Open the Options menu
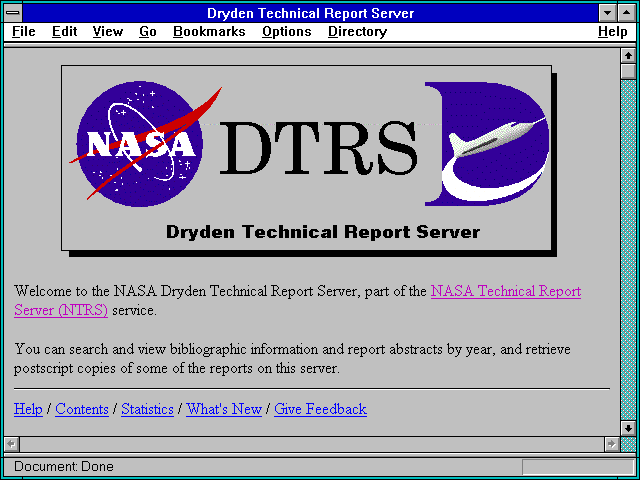This screenshot has height=480, width=640. click(x=287, y=32)
